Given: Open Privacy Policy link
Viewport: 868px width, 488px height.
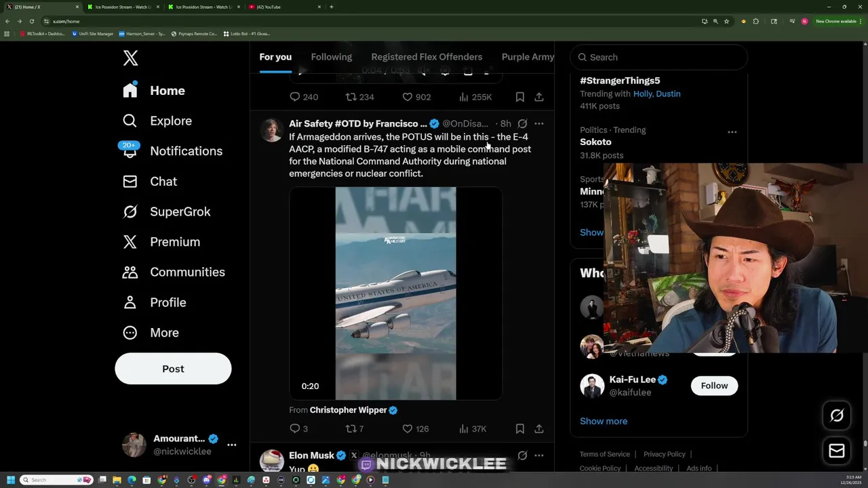Looking at the screenshot, I should click(x=665, y=454).
